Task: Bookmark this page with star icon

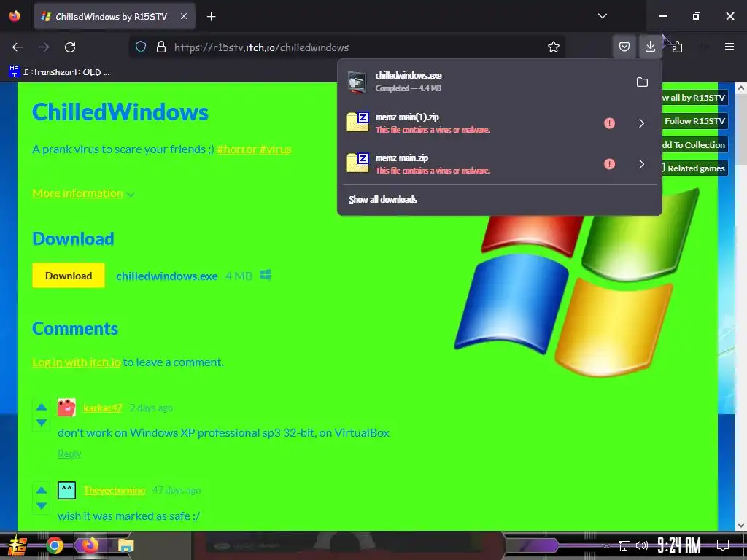Action: pos(553,47)
